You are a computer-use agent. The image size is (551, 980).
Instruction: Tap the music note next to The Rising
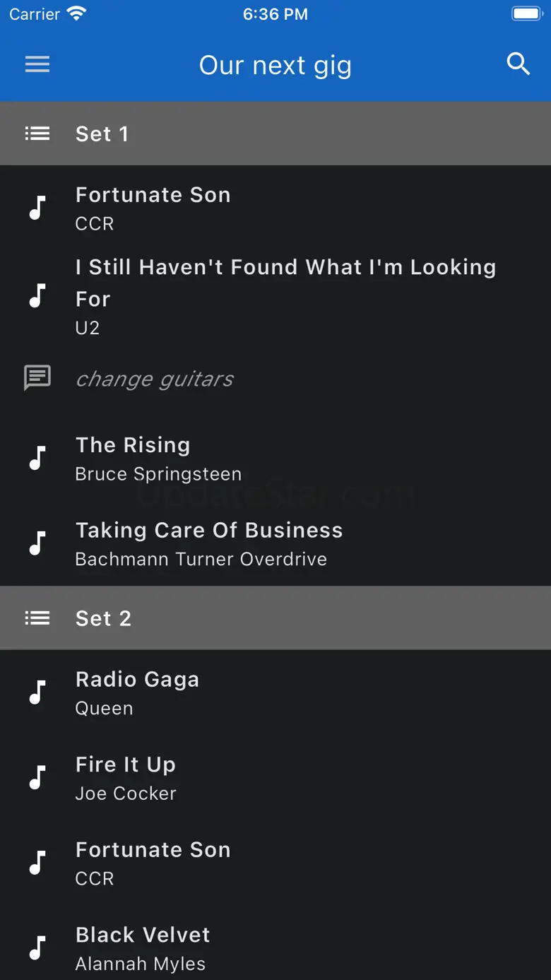click(x=37, y=458)
